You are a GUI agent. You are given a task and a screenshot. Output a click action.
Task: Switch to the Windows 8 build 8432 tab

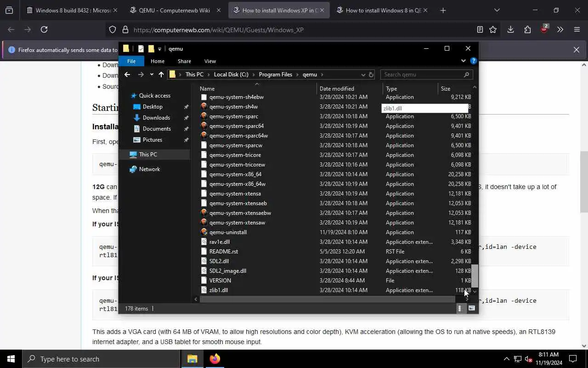point(72,10)
